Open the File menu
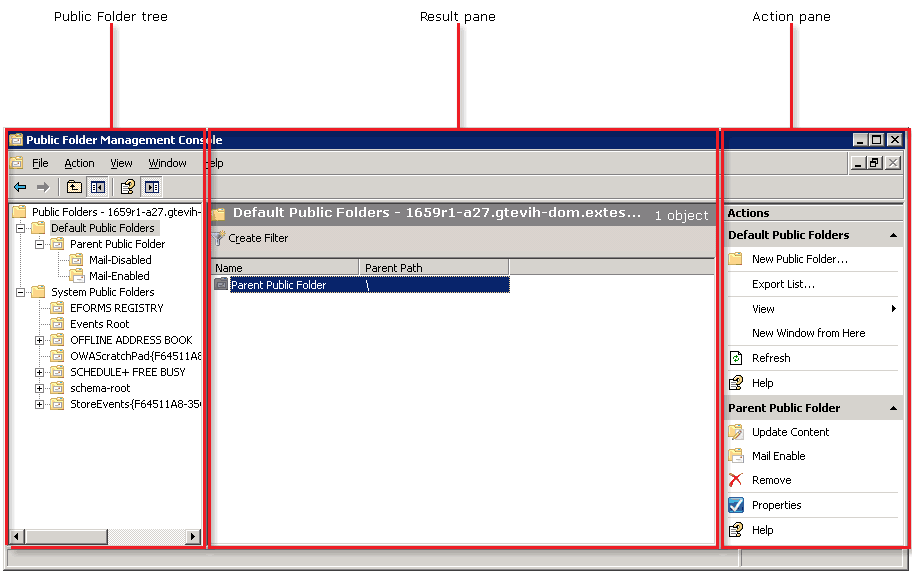The width and height of the screenshot is (912, 571). 40,163
